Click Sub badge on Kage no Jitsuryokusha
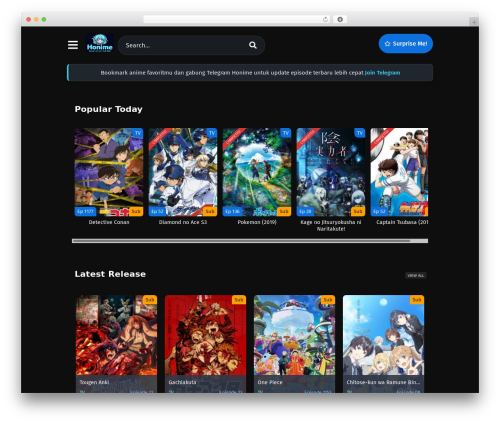The width and height of the screenshot is (500, 423). tap(358, 211)
